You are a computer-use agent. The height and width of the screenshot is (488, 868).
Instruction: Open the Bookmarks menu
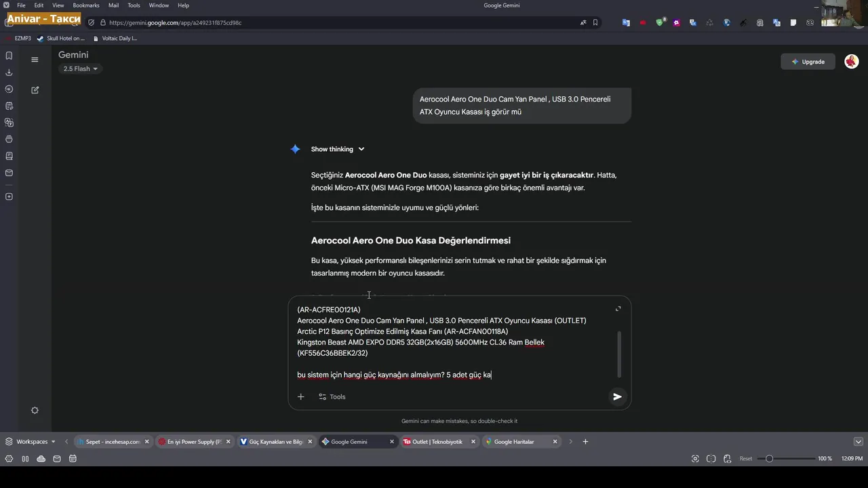(86, 5)
